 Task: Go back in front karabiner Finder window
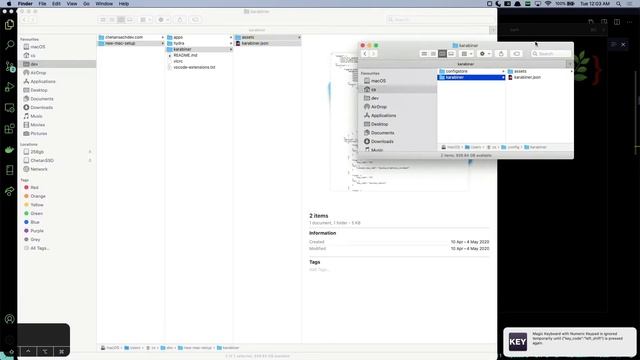tap(365, 53)
